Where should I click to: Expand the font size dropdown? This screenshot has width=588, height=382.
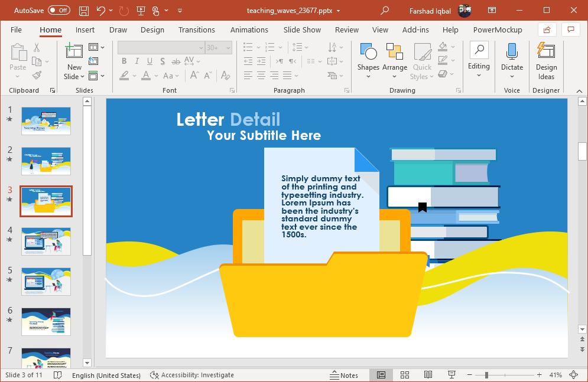(229, 47)
